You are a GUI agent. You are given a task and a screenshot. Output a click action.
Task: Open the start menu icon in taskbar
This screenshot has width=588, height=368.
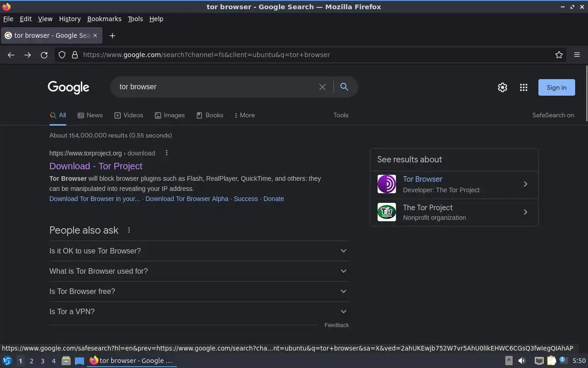pos(7,361)
